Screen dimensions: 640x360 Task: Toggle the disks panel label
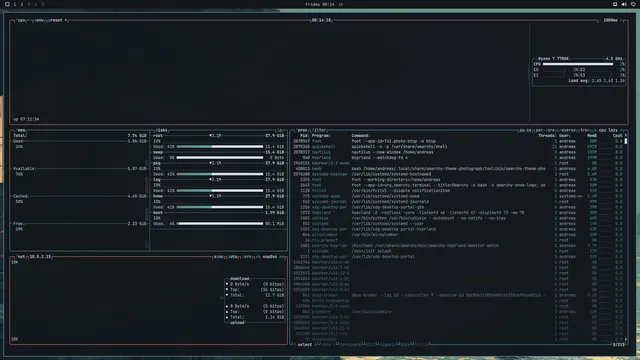pyautogui.click(x=162, y=130)
